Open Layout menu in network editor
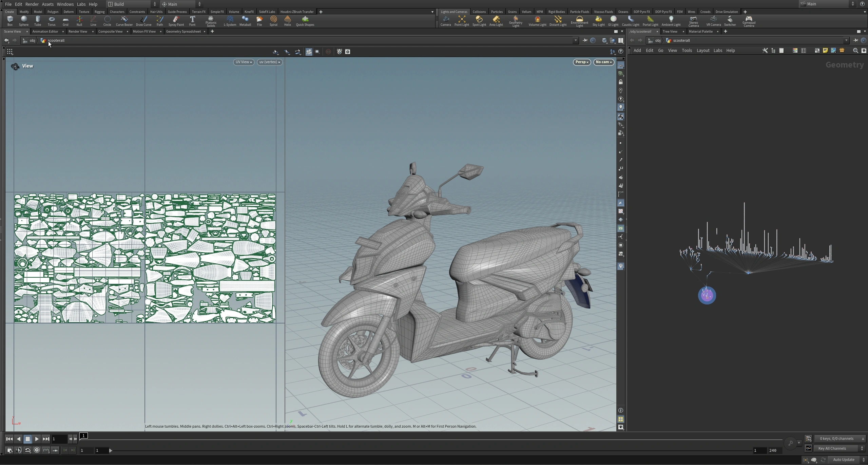Viewport: 868px width, 465px height. pos(703,50)
